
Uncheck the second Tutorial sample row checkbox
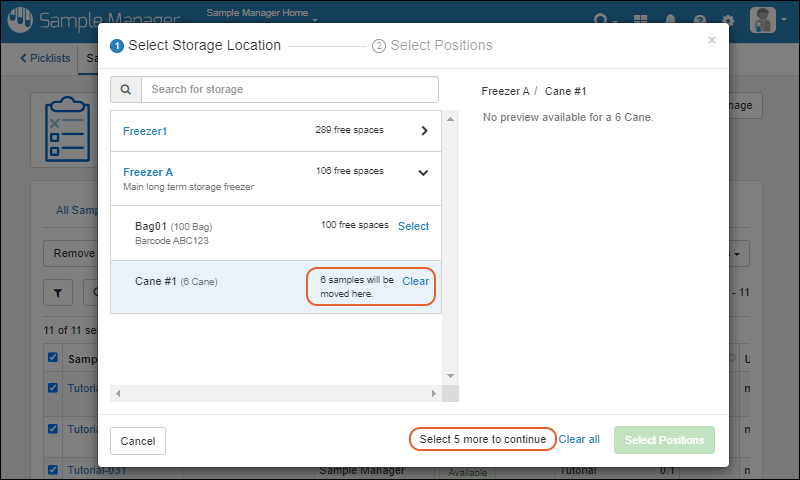click(x=53, y=428)
